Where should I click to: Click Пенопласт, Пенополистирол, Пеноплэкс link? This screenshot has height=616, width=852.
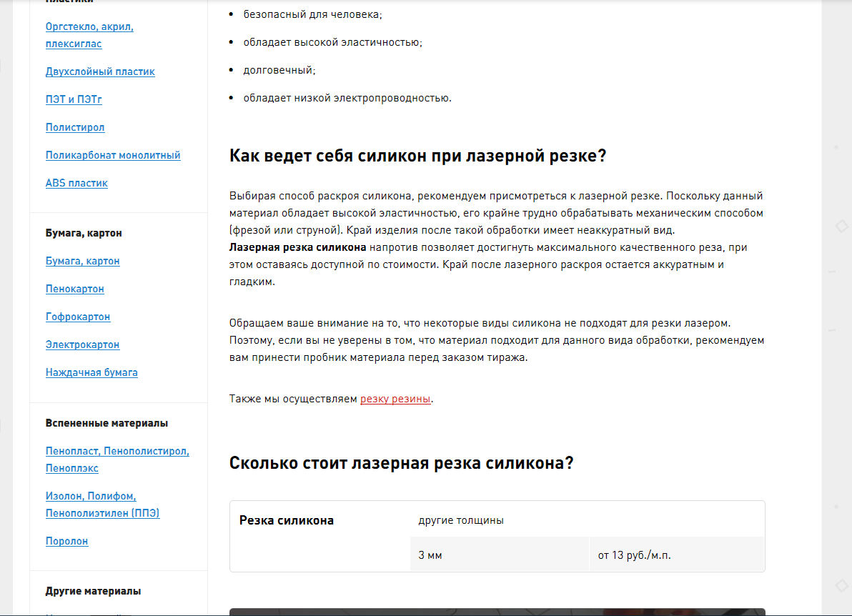click(117, 459)
